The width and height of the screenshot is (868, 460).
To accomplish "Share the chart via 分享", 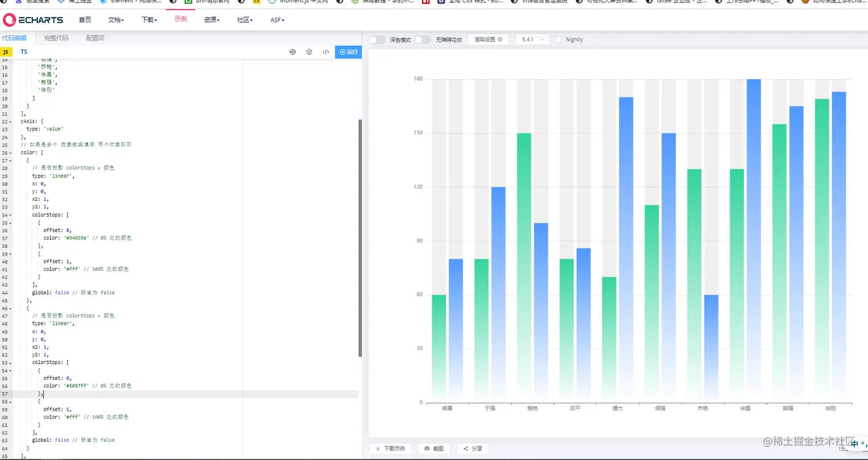I will [472, 449].
